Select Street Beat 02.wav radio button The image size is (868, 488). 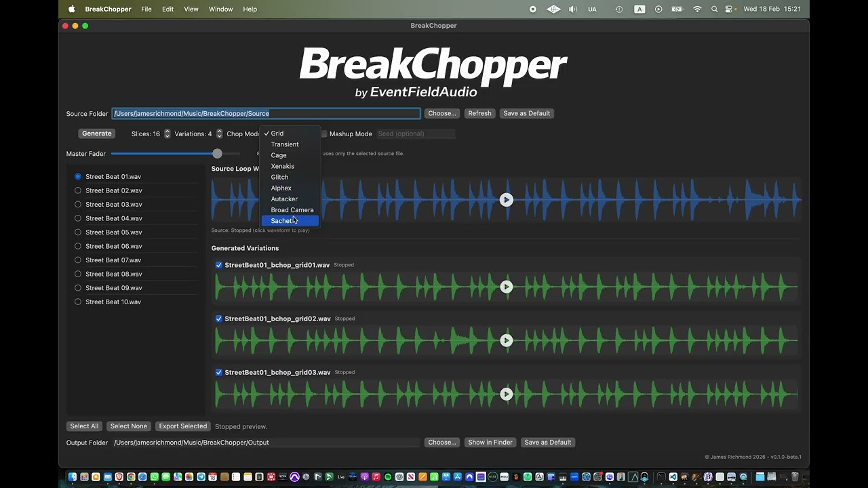[78, 190]
